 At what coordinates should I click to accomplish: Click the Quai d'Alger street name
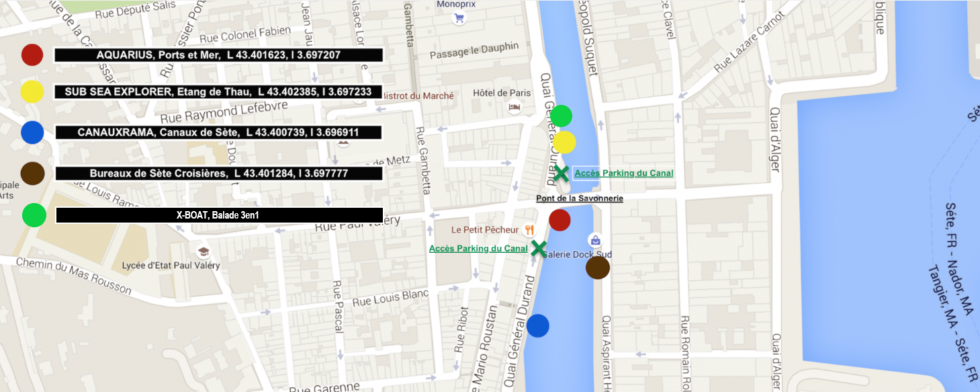tap(776, 139)
